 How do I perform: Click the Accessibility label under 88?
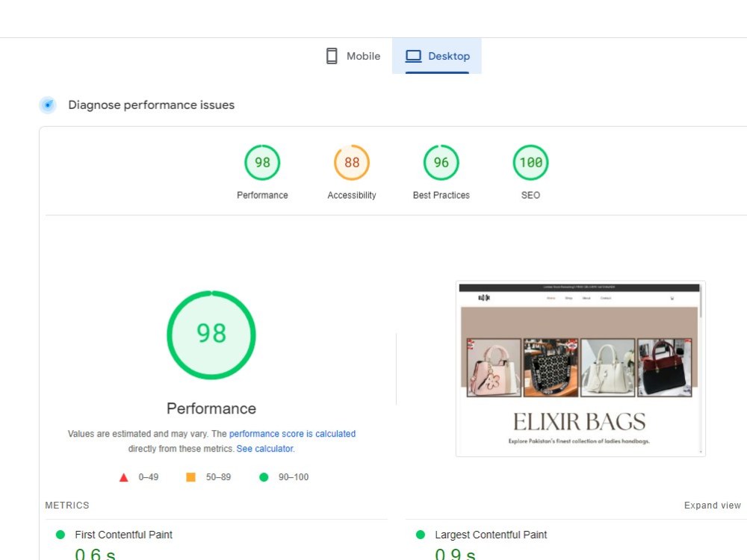pos(352,195)
